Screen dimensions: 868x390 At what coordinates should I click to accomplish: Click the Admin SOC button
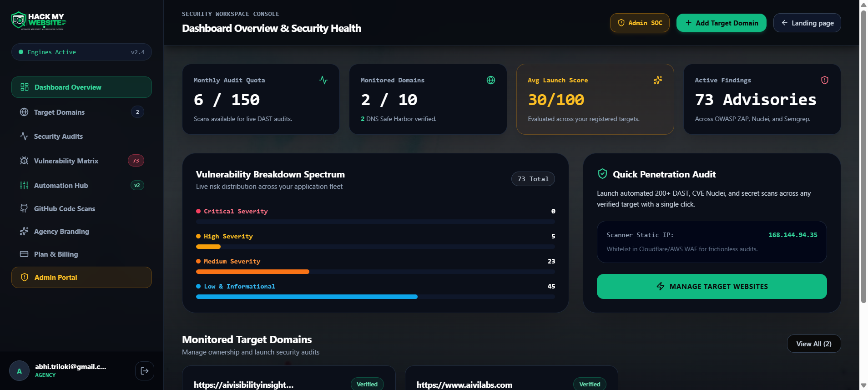point(640,23)
